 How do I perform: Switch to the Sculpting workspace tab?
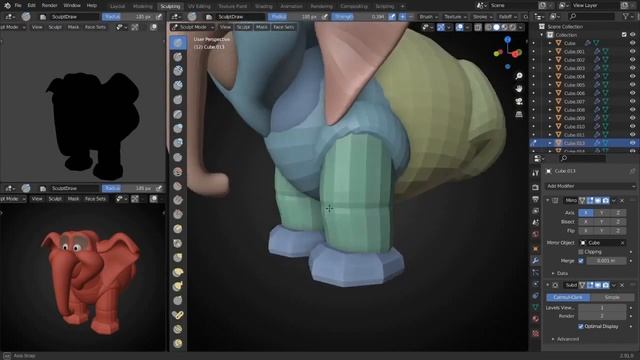(x=170, y=6)
